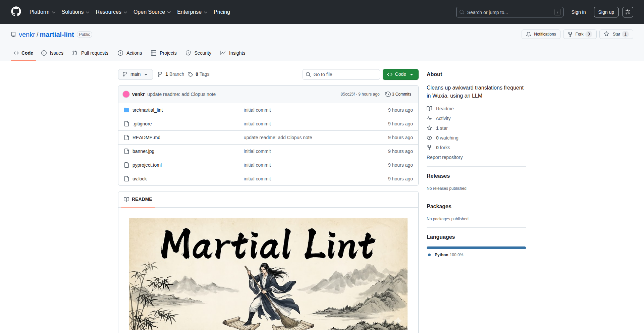The height and width of the screenshot is (333, 644).
Task: Click the Martial Lint banner image
Action: 268,274
